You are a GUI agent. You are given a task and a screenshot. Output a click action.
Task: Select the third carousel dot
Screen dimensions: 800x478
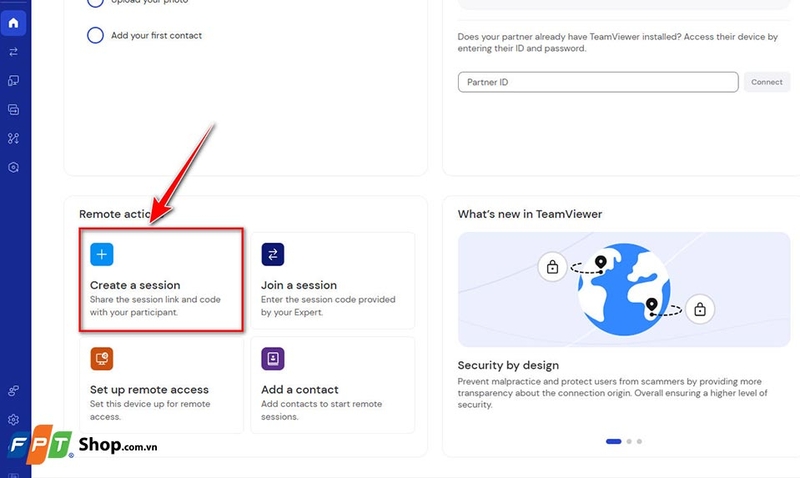639,441
